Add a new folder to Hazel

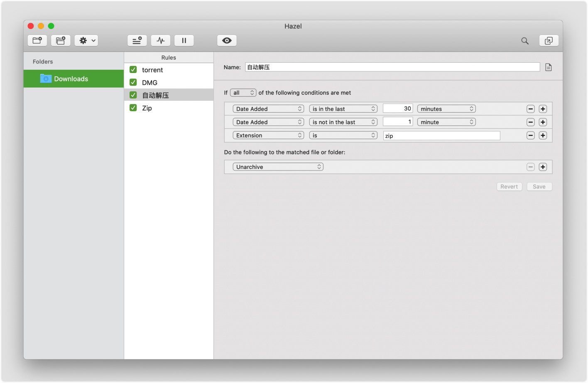tap(37, 40)
